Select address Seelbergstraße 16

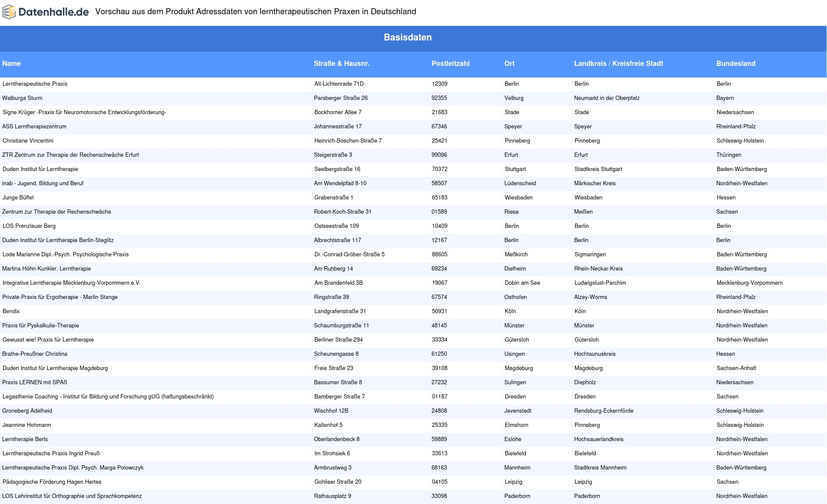[x=337, y=169]
